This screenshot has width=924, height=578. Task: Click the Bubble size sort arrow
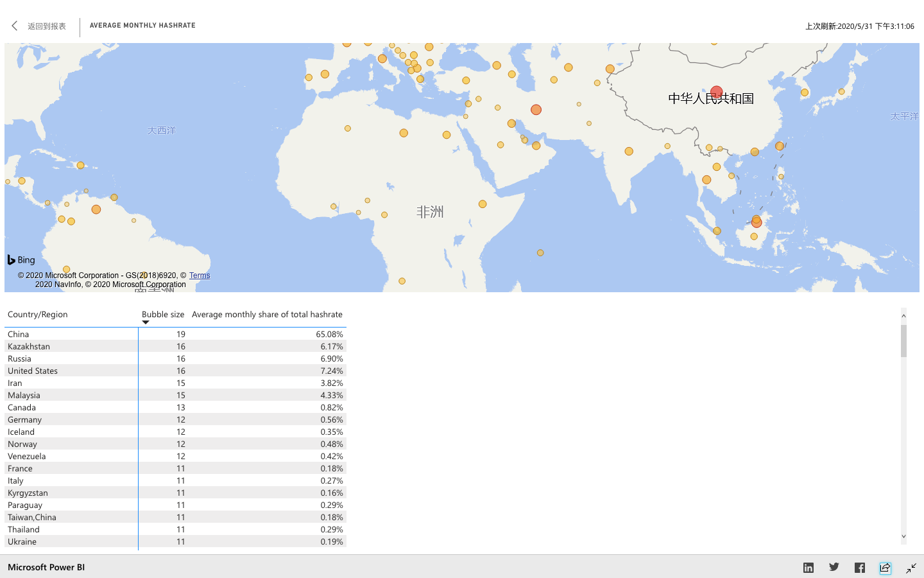(x=146, y=322)
